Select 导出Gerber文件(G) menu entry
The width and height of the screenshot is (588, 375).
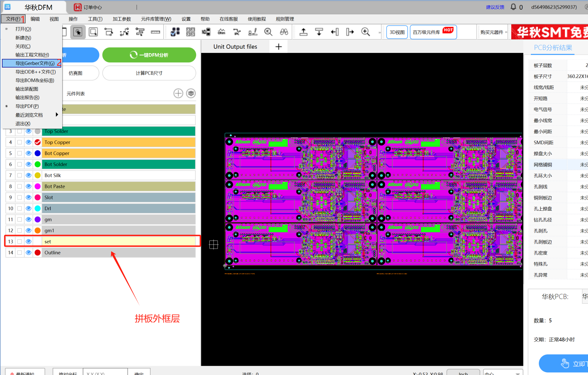coord(35,63)
